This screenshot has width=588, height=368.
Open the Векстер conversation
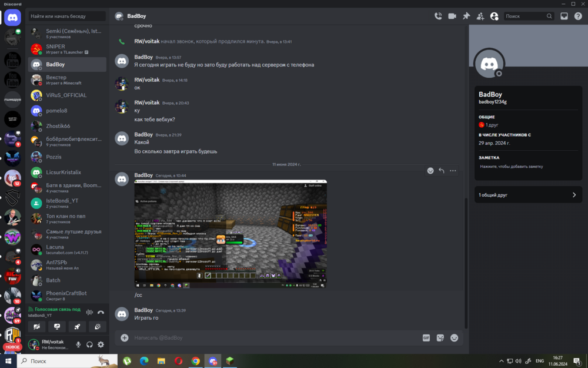67,79
